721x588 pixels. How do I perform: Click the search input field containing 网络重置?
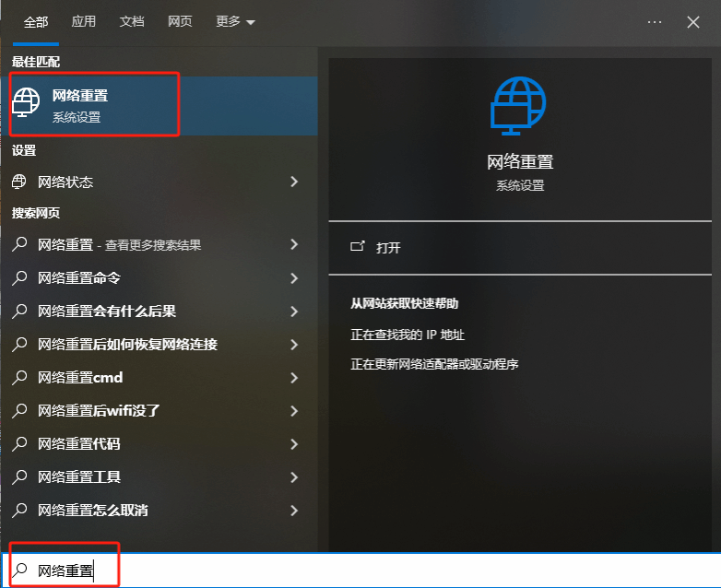tap(369, 570)
